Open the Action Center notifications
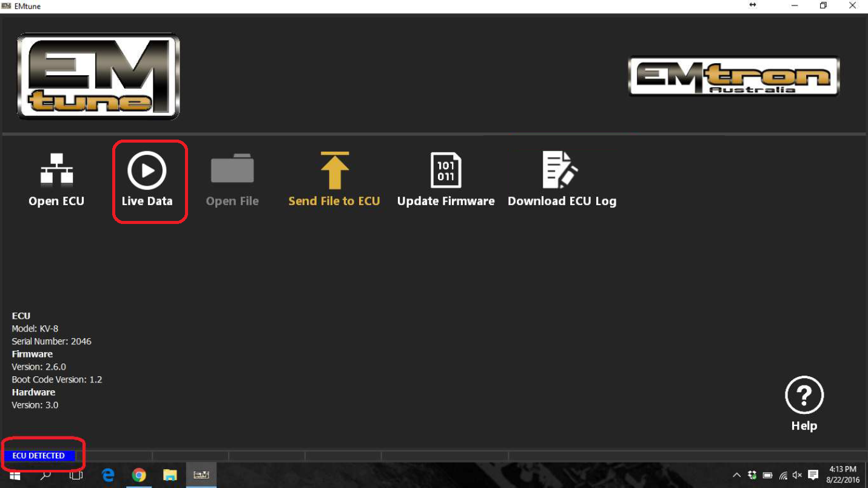 point(813,475)
